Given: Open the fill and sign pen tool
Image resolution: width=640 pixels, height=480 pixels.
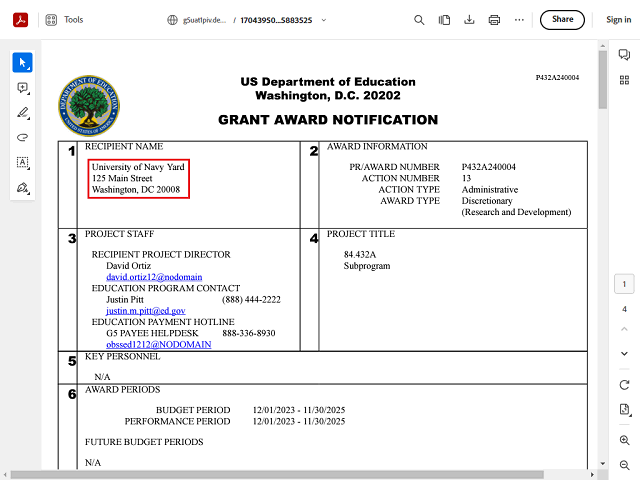Looking at the screenshot, I should [22, 187].
